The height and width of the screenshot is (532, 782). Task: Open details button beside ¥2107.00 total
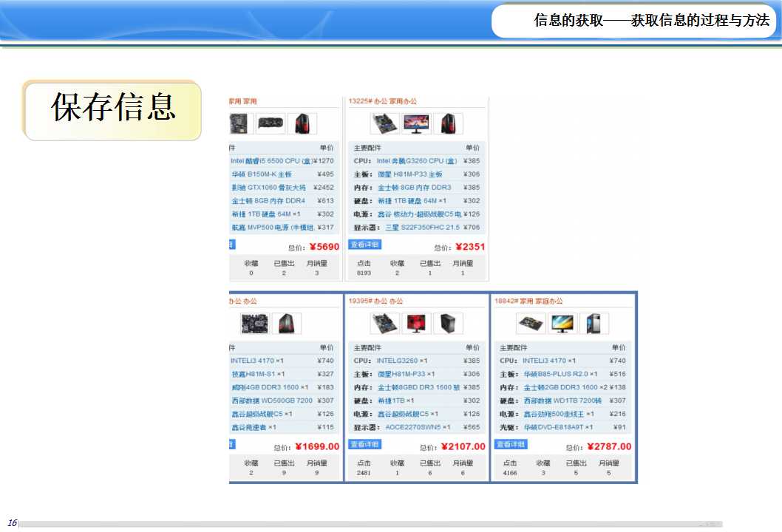pyautogui.click(x=364, y=444)
